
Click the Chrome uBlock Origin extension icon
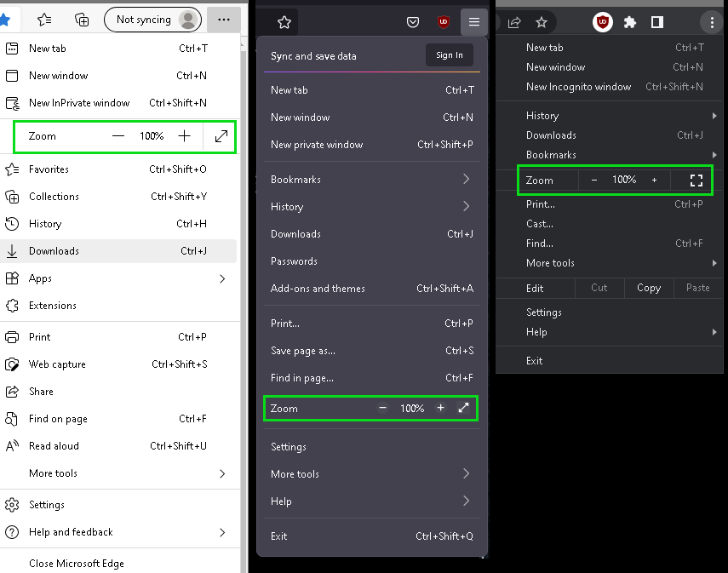click(603, 22)
